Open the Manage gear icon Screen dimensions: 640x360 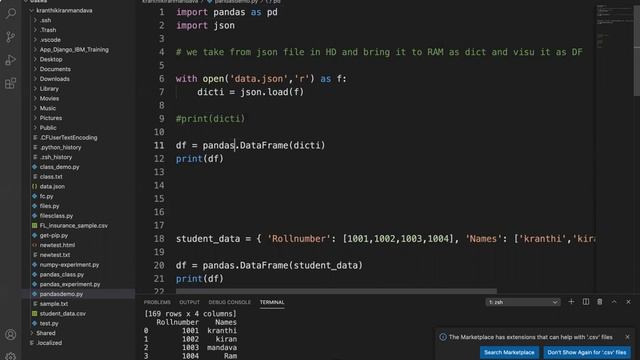[11, 356]
